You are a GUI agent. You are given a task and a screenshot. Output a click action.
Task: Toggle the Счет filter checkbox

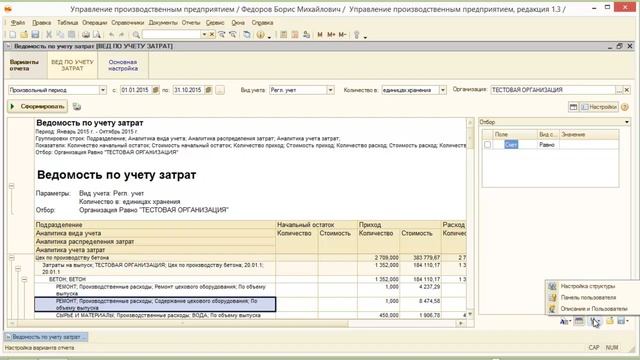[x=487, y=144]
